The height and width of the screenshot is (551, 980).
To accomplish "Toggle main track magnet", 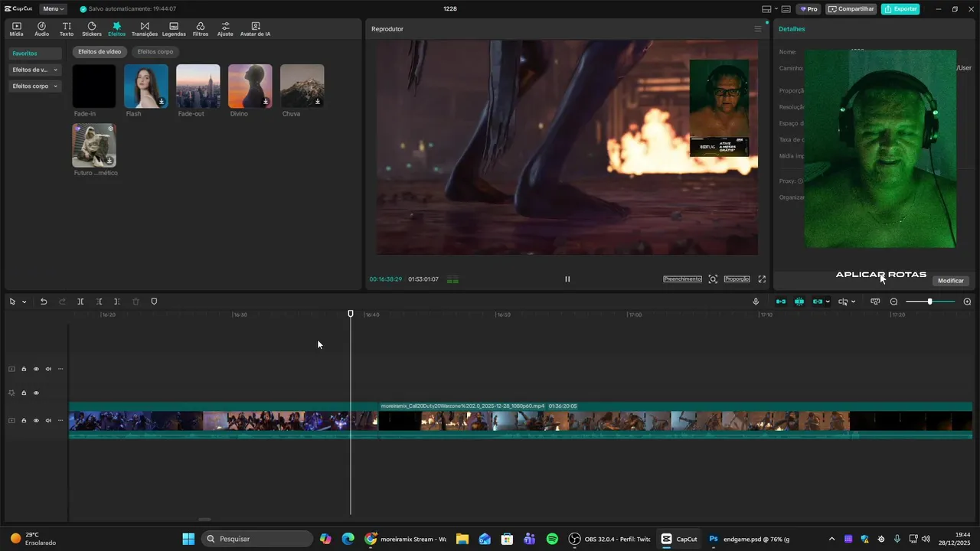I will point(781,302).
